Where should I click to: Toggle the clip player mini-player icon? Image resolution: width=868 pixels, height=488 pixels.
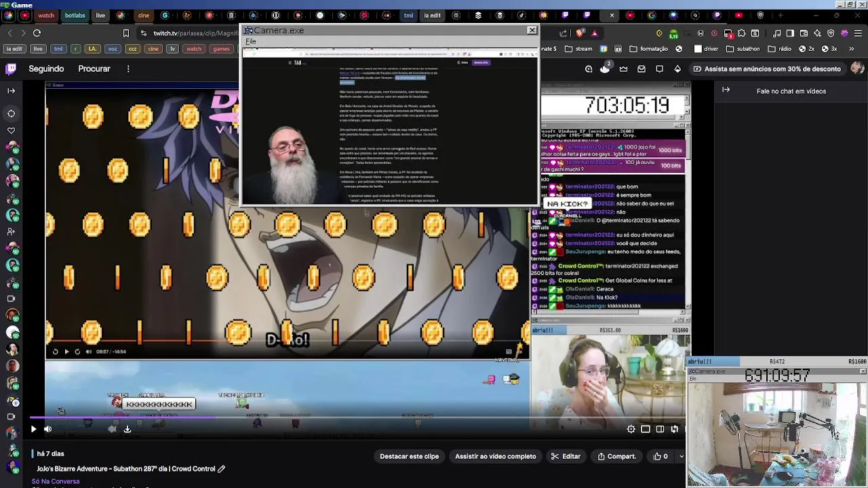point(646,429)
